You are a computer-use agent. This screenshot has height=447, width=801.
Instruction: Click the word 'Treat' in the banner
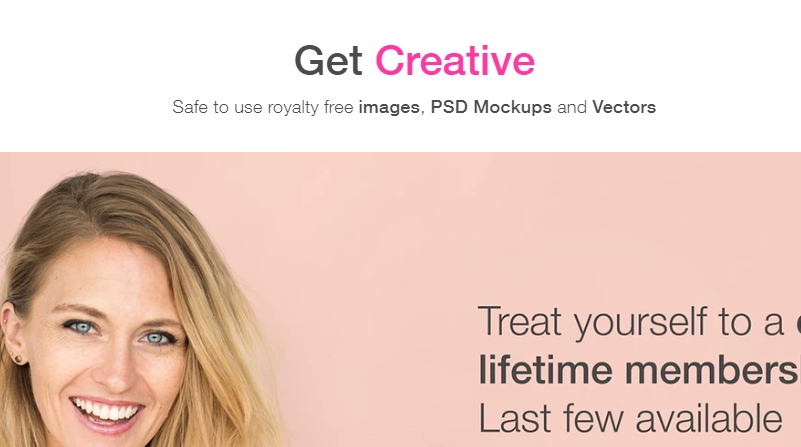pos(520,321)
